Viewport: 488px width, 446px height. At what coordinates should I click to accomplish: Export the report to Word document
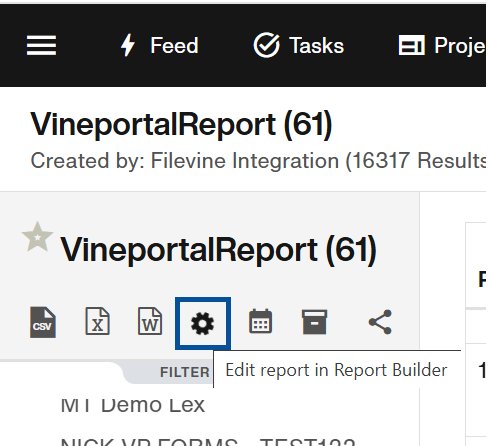[150, 321]
